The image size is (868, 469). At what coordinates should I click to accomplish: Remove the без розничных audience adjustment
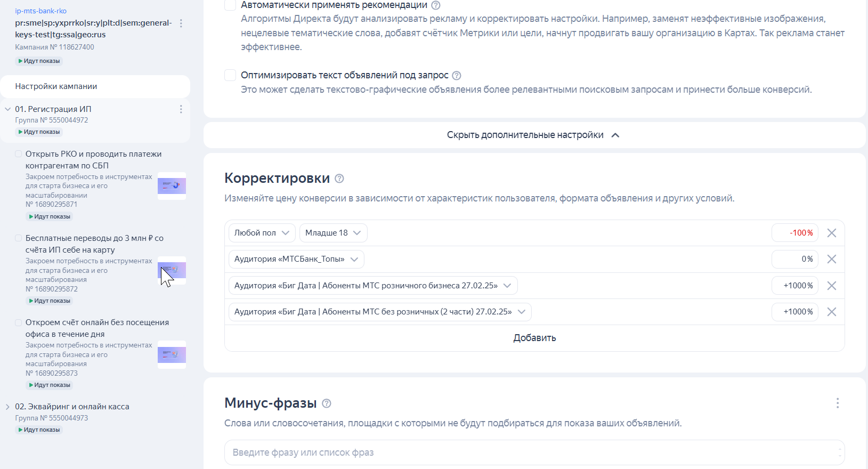(831, 312)
